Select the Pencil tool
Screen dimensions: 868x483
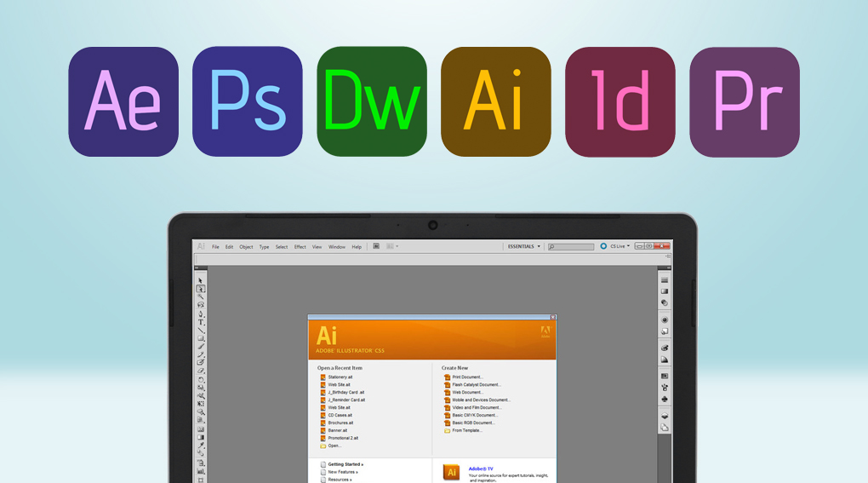[200, 354]
